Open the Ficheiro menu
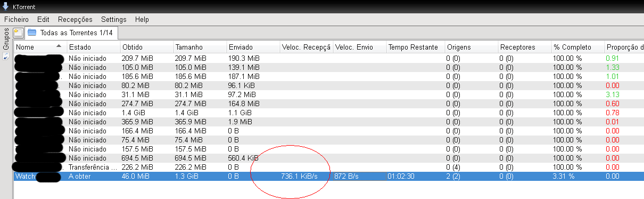Image resolution: width=644 pixels, height=199 pixels. (16, 19)
